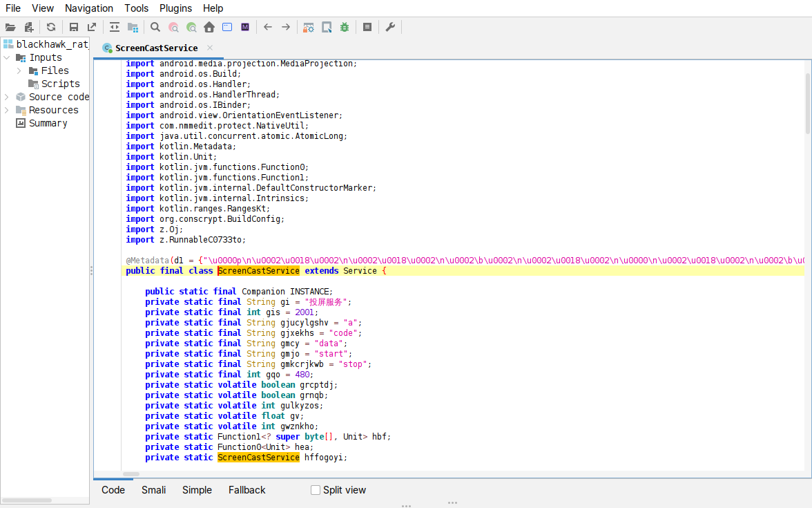Select the blackhawk_rat project root

pyautogui.click(x=52, y=44)
